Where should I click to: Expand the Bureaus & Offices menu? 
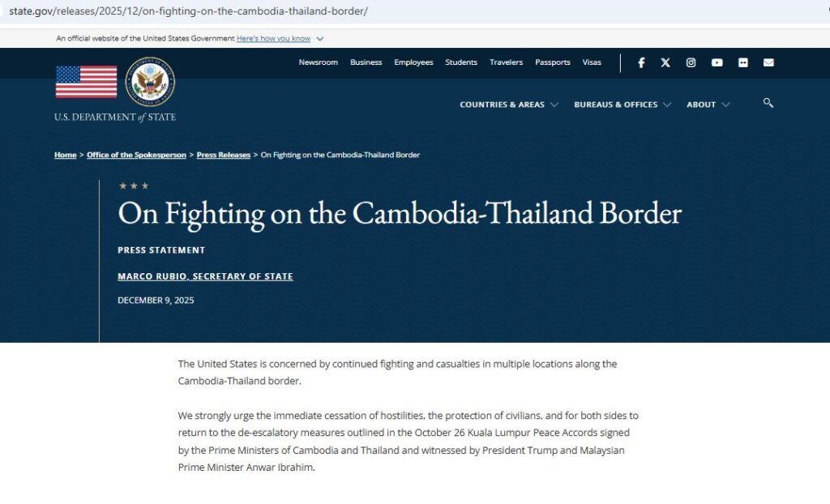pyautogui.click(x=622, y=105)
